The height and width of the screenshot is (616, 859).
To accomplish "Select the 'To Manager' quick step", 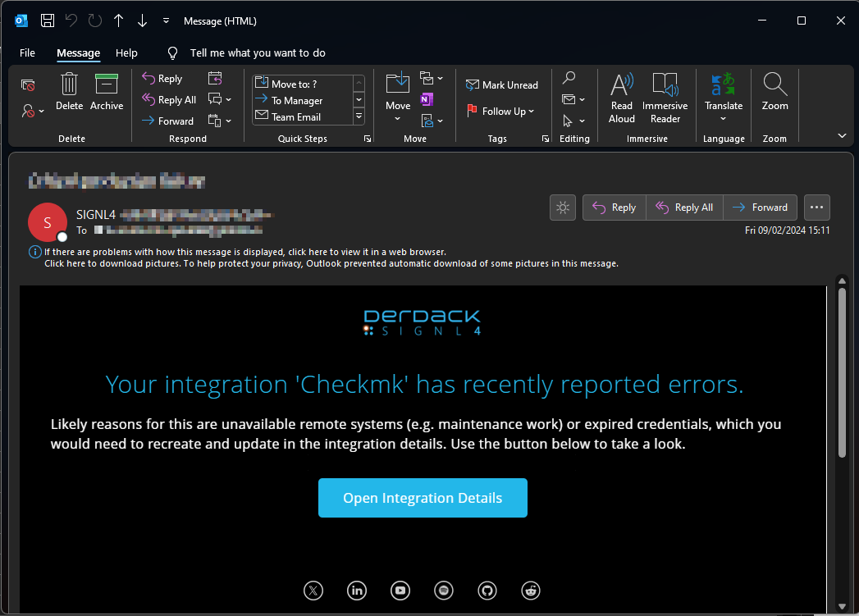I will click(x=304, y=100).
